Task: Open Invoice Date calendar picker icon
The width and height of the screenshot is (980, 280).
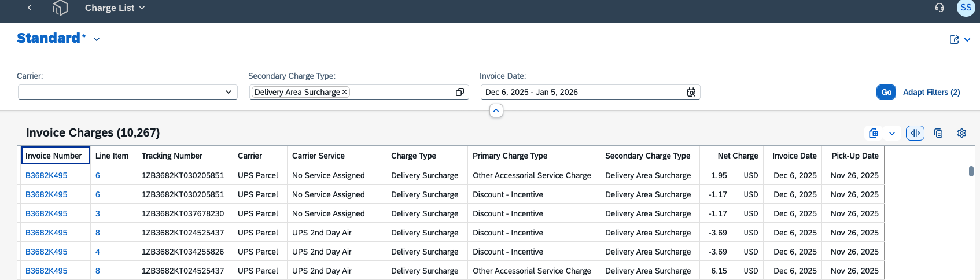Action: (691, 92)
